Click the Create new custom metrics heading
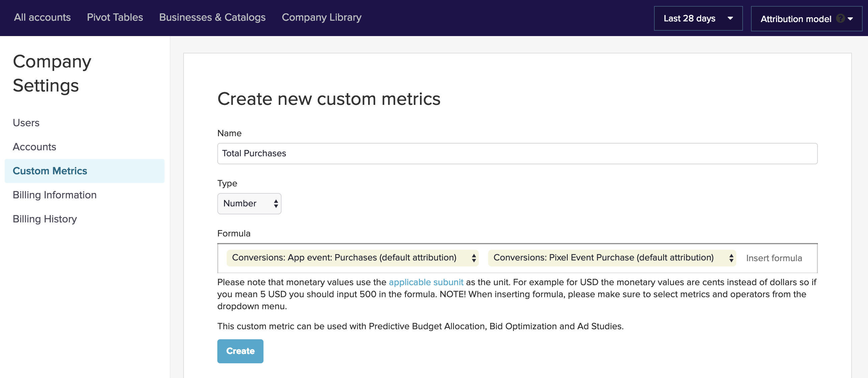 (329, 99)
